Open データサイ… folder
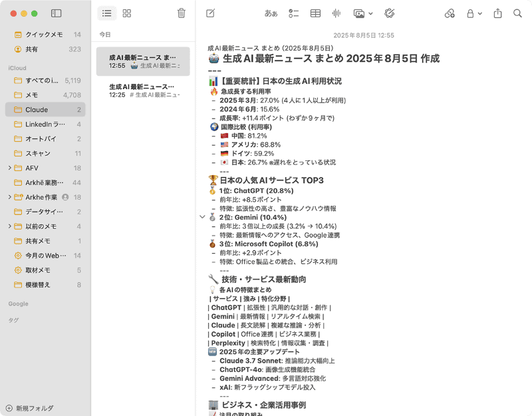Screen dimensions: 532x416 [x=45, y=212]
